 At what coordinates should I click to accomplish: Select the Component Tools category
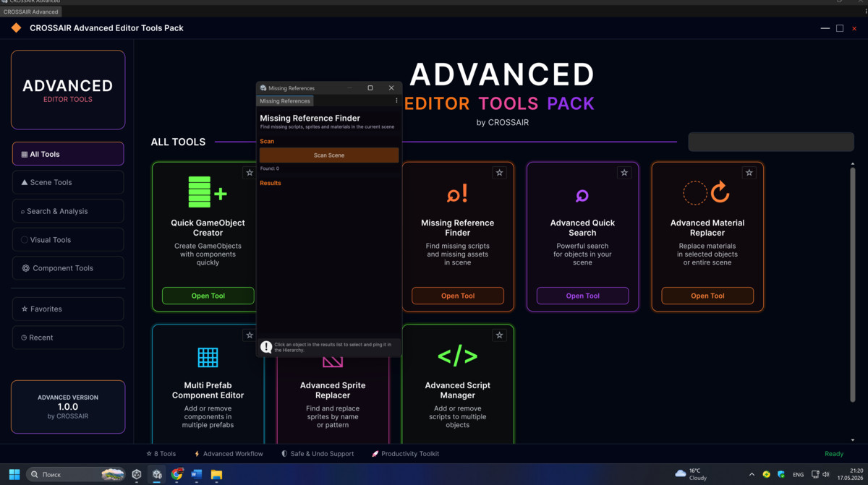click(68, 268)
